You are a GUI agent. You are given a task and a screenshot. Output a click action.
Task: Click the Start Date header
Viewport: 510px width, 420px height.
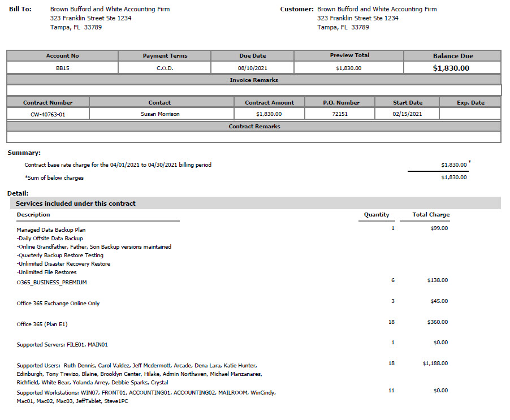click(408, 102)
